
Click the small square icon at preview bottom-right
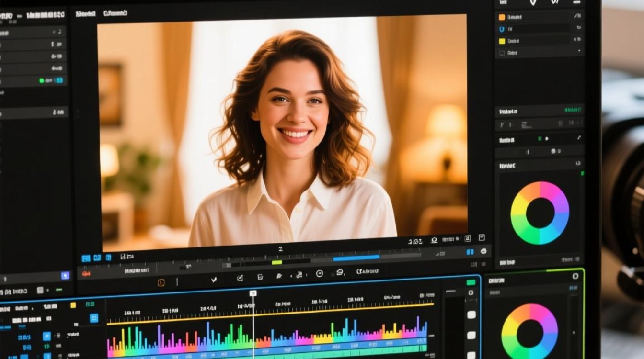point(482,237)
